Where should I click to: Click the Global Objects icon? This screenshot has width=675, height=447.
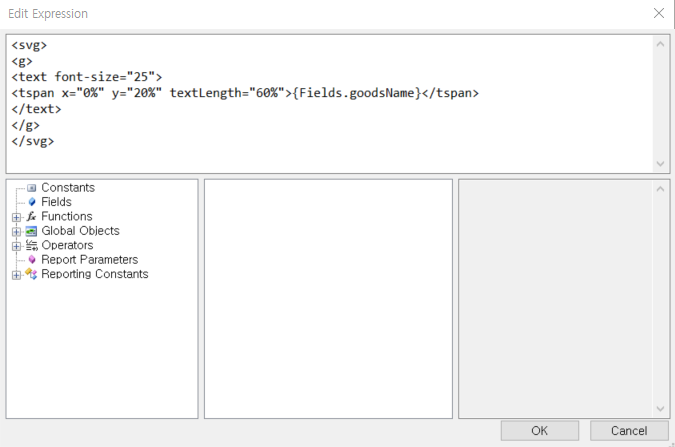31,231
